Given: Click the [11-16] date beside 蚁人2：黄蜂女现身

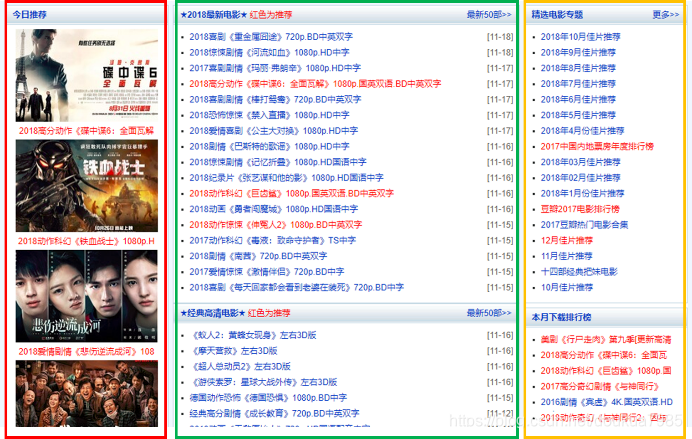Looking at the screenshot, I should tap(500, 335).
